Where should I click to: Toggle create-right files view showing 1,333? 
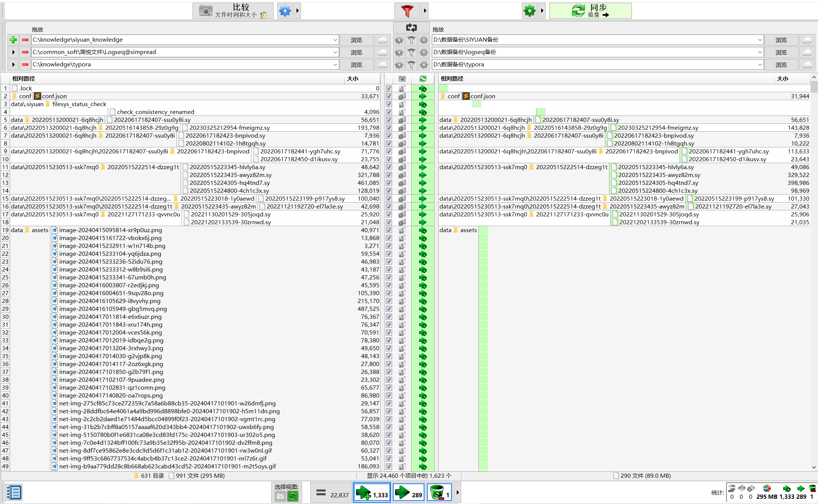[372, 492]
